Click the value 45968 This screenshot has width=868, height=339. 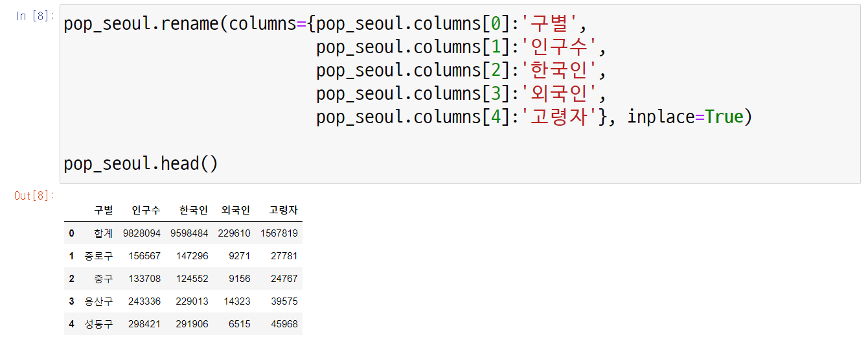(284, 324)
